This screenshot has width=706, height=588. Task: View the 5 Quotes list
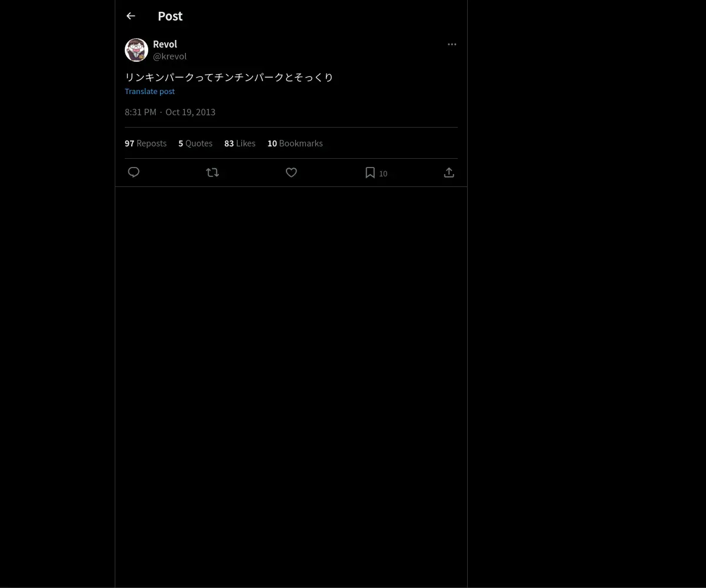[x=195, y=143]
